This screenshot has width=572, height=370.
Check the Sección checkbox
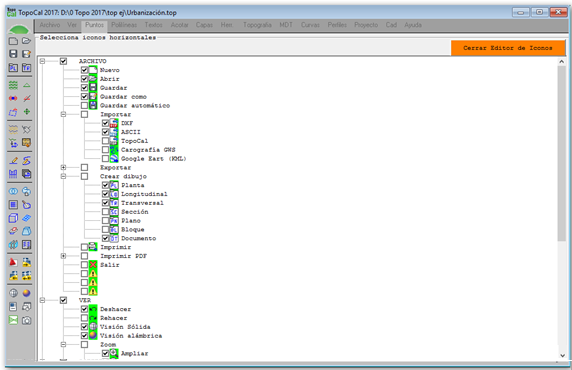pyautogui.click(x=105, y=212)
